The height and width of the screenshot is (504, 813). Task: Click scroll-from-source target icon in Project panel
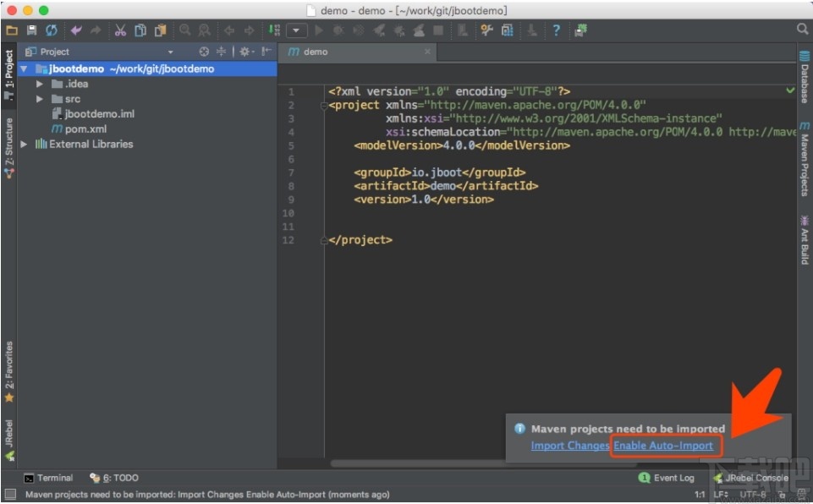click(x=203, y=52)
